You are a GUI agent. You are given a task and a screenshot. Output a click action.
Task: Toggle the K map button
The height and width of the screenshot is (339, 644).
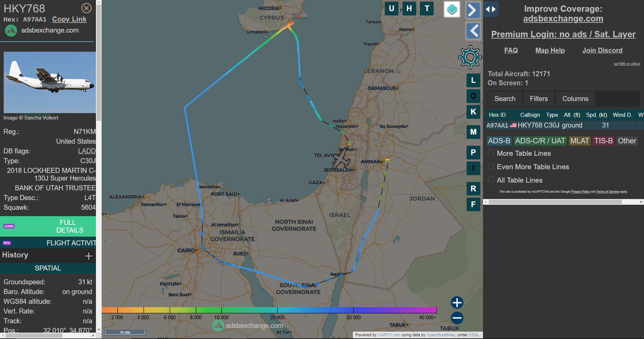click(x=473, y=112)
